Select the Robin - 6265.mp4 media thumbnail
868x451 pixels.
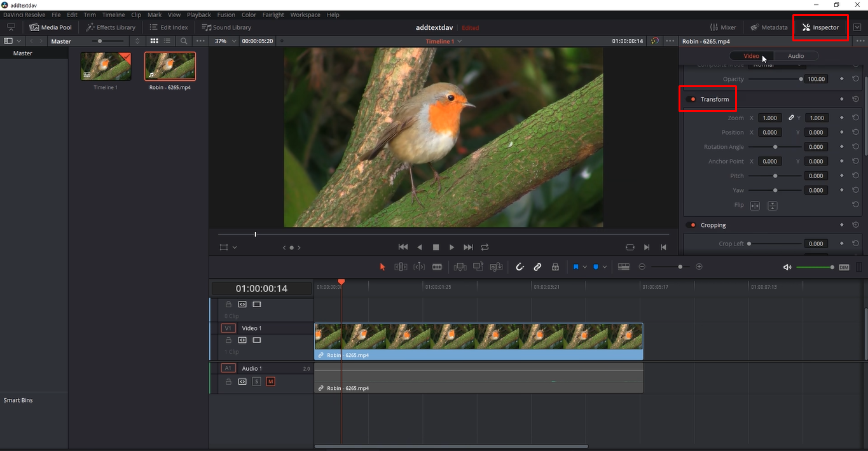pos(170,66)
